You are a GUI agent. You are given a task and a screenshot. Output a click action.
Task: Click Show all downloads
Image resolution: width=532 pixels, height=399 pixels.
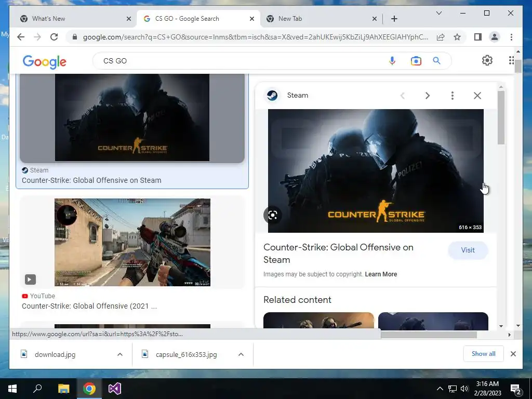click(x=483, y=354)
